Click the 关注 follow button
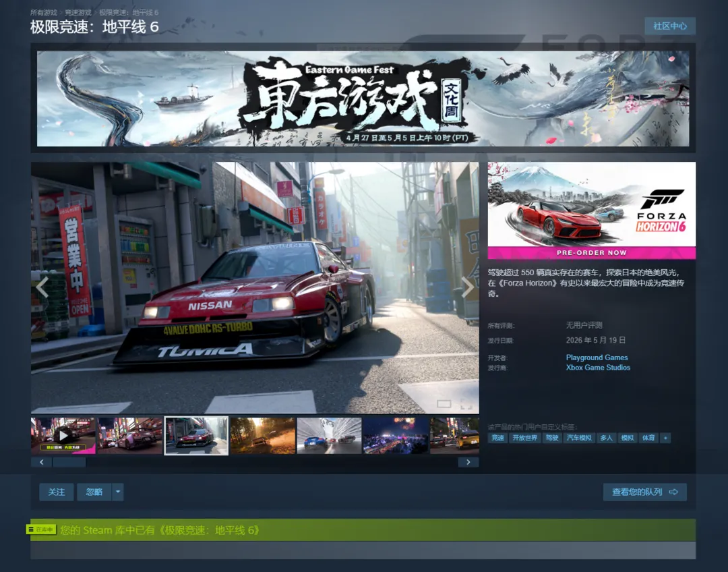728x572 pixels. coord(57,492)
